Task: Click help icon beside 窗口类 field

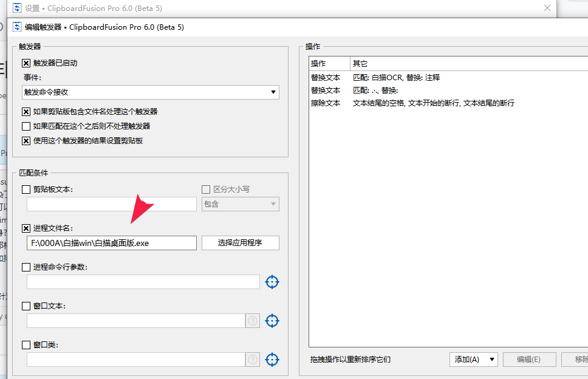Action: coord(253,360)
